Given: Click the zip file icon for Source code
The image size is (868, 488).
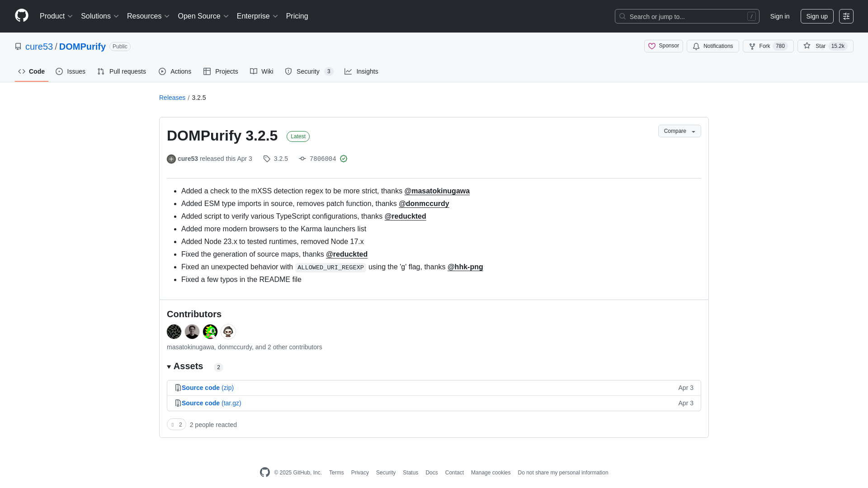Looking at the screenshot, I should (x=178, y=388).
